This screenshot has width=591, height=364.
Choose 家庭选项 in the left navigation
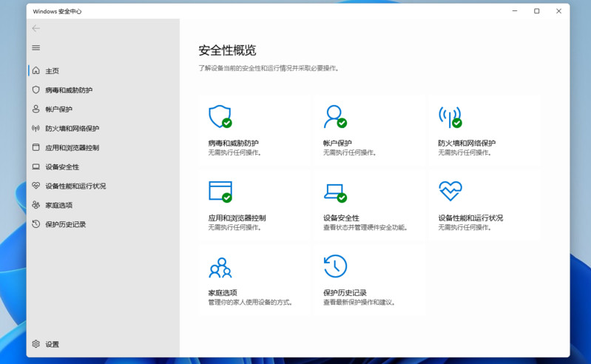[x=58, y=206]
